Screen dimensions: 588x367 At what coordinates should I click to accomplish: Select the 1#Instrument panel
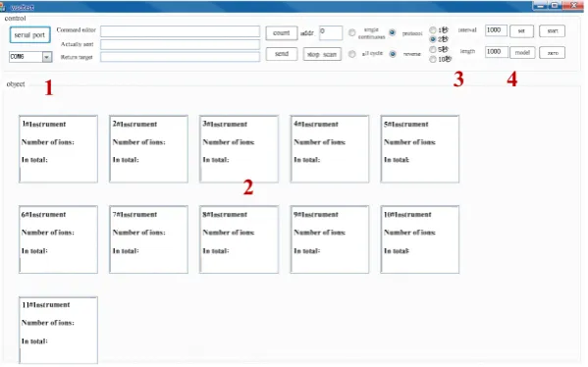59,149
